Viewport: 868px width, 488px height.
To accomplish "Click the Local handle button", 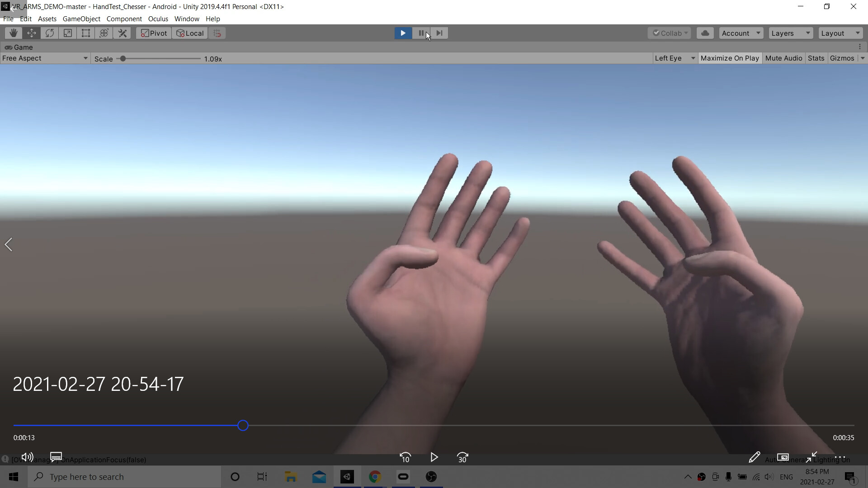I will [x=190, y=33].
